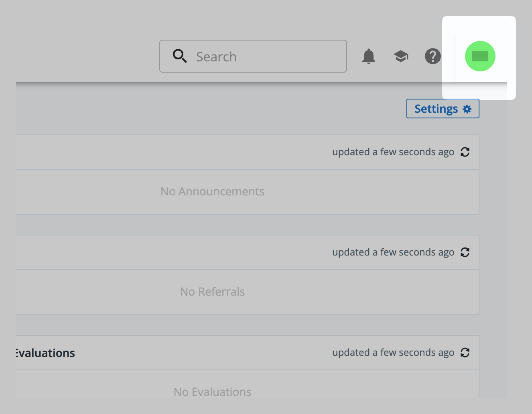This screenshot has height=414, width=532.
Task: Click the Settings label text
Action: 436,109
